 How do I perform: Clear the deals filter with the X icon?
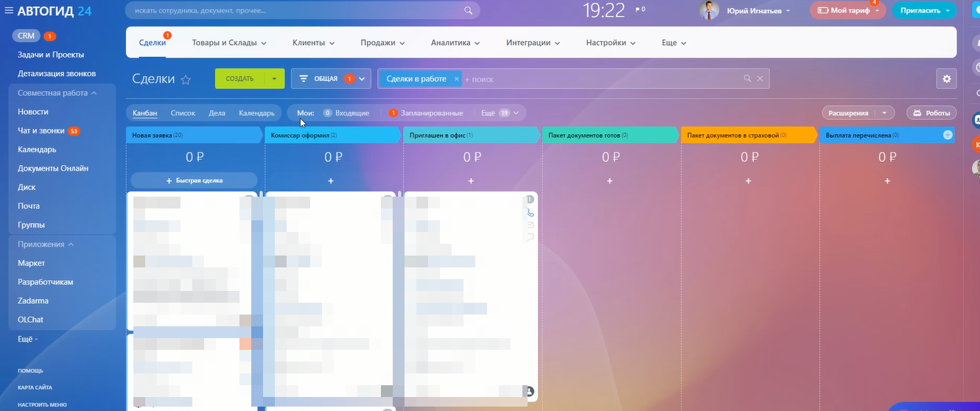point(760,79)
